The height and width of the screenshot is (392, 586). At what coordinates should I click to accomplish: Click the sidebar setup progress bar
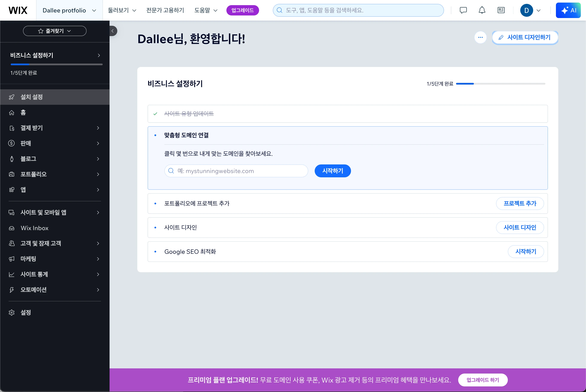[56, 64]
